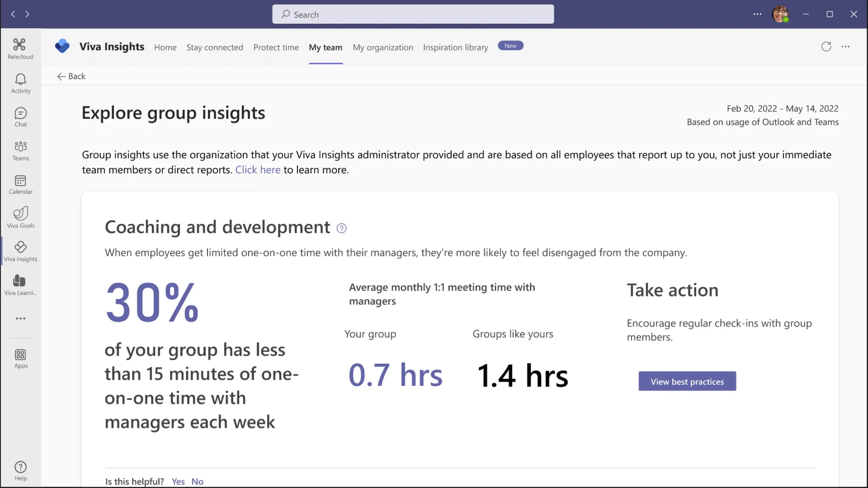Open Calendar in the sidebar
This screenshot has height=488, width=868.
click(20, 181)
